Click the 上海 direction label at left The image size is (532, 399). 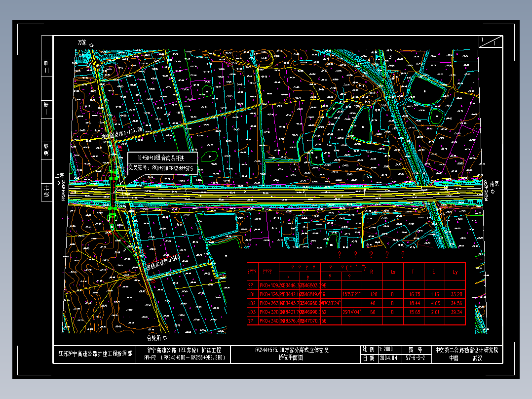pyautogui.click(x=60, y=176)
